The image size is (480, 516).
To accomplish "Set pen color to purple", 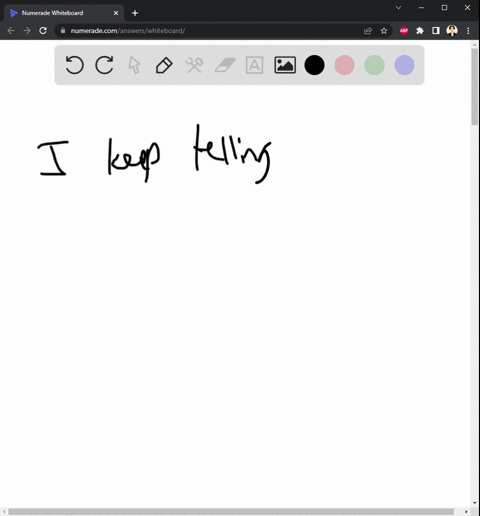I will click(x=404, y=65).
